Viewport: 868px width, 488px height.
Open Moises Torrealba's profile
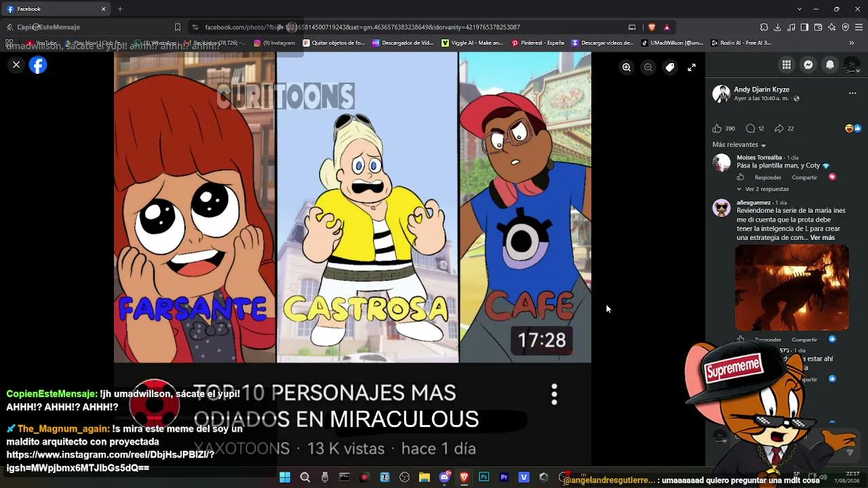coord(759,157)
